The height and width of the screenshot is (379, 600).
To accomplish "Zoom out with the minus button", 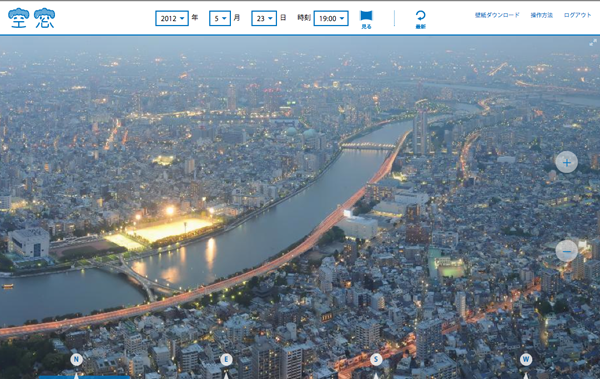I will [566, 251].
